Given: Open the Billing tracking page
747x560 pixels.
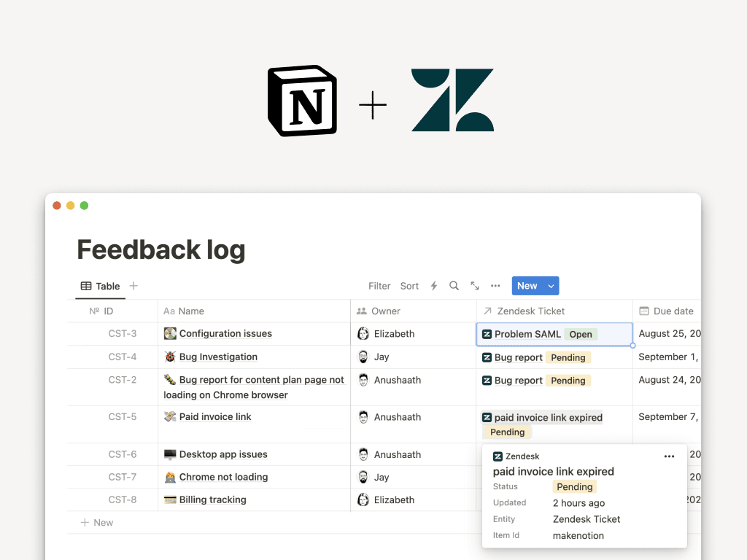Looking at the screenshot, I should pyautogui.click(x=212, y=499).
